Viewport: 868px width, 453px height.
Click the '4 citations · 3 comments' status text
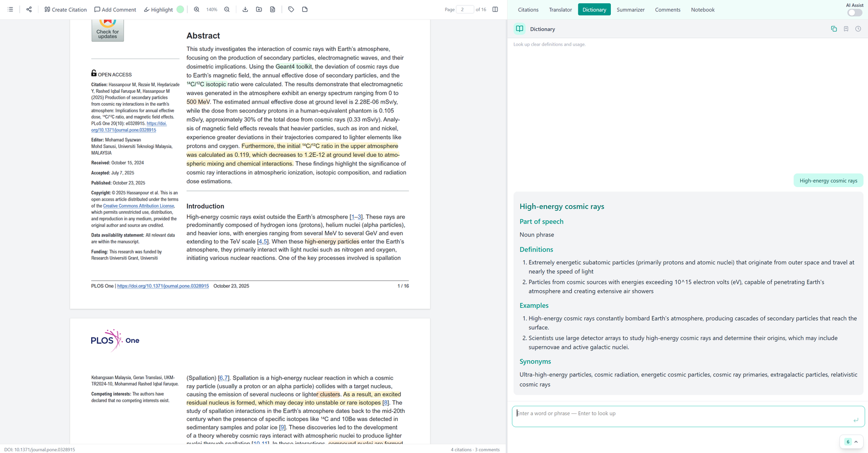pos(475,449)
